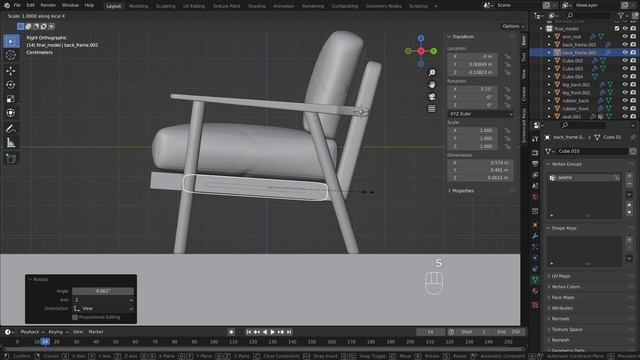Switch orthographic perspective grid icon
640x360 pixels.
coord(431,109)
